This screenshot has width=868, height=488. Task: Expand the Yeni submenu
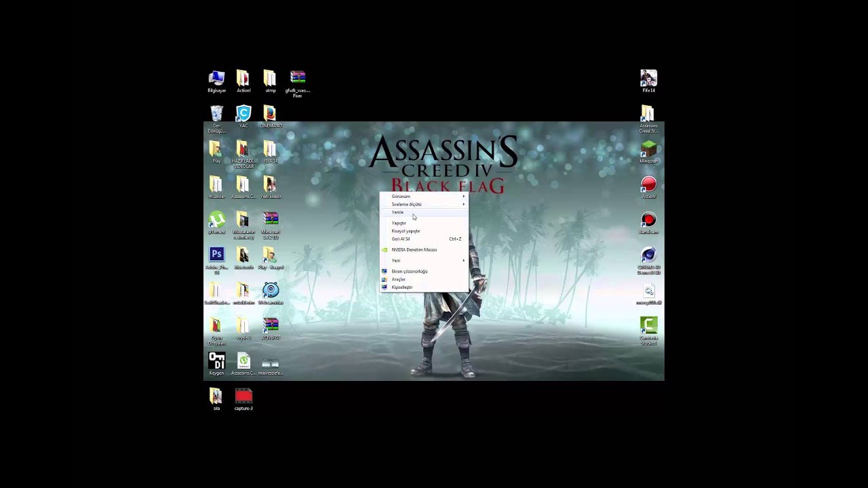coord(425,260)
